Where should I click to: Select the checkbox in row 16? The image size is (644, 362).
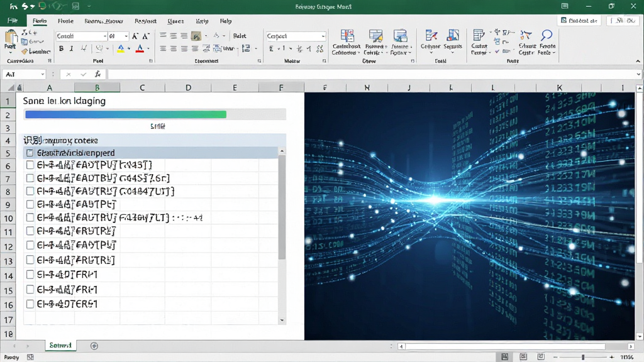tap(30, 304)
